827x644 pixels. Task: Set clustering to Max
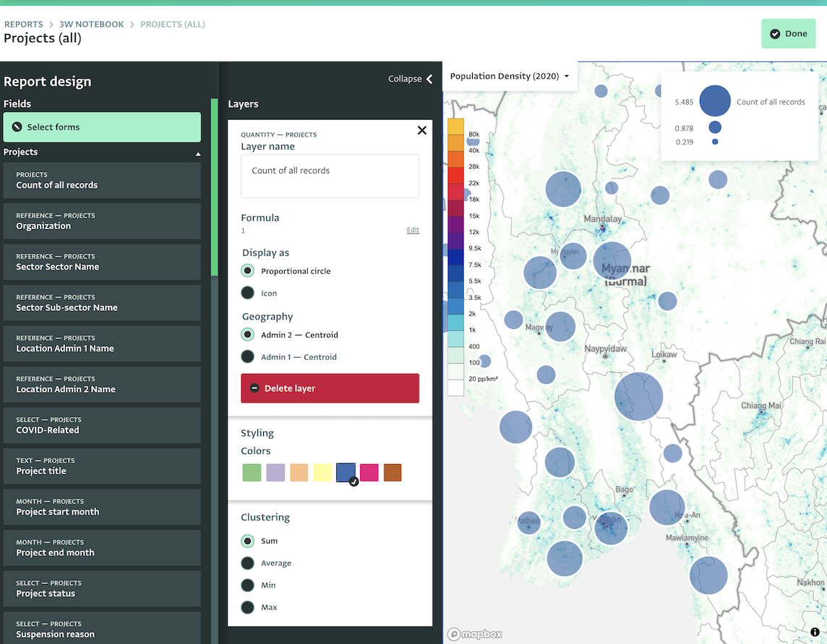click(247, 608)
